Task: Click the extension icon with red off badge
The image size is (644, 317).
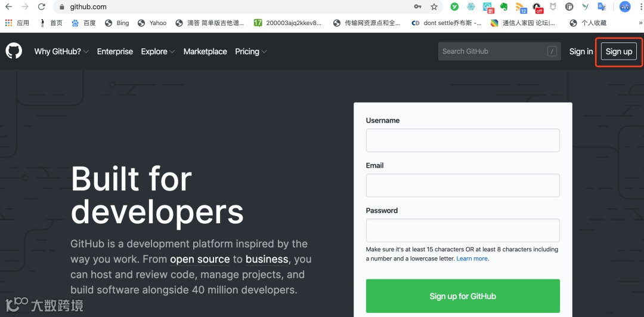Action: click(538, 7)
